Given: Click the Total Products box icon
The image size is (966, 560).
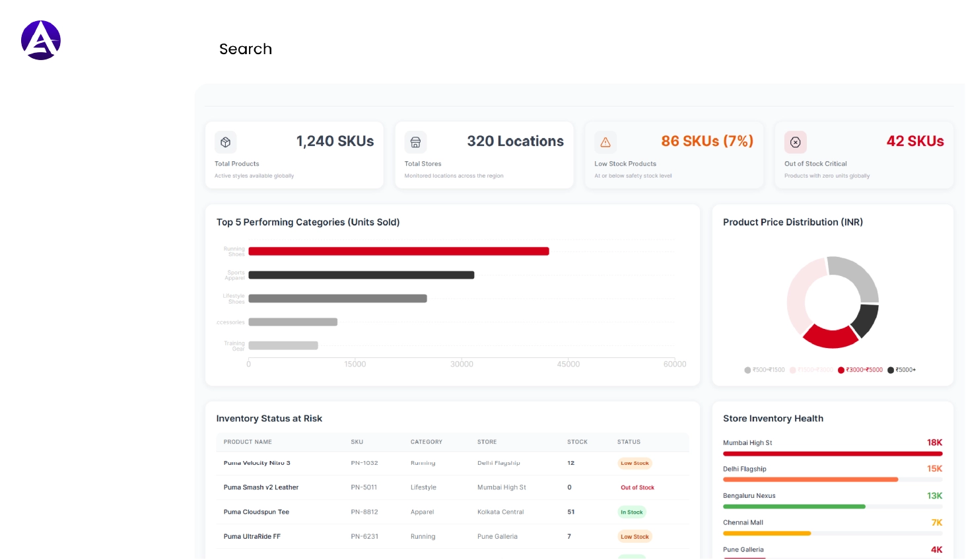Looking at the screenshot, I should tap(225, 142).
